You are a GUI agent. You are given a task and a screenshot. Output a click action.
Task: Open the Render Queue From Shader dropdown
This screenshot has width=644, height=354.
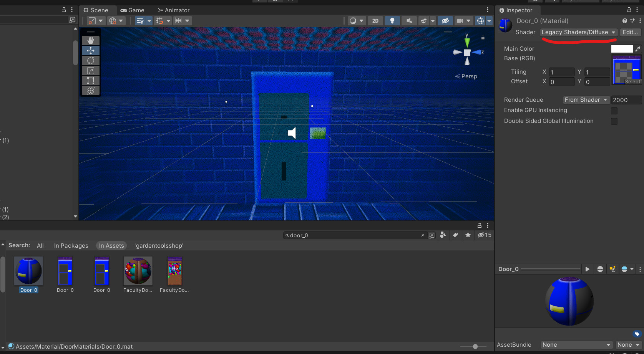[586, 100]
